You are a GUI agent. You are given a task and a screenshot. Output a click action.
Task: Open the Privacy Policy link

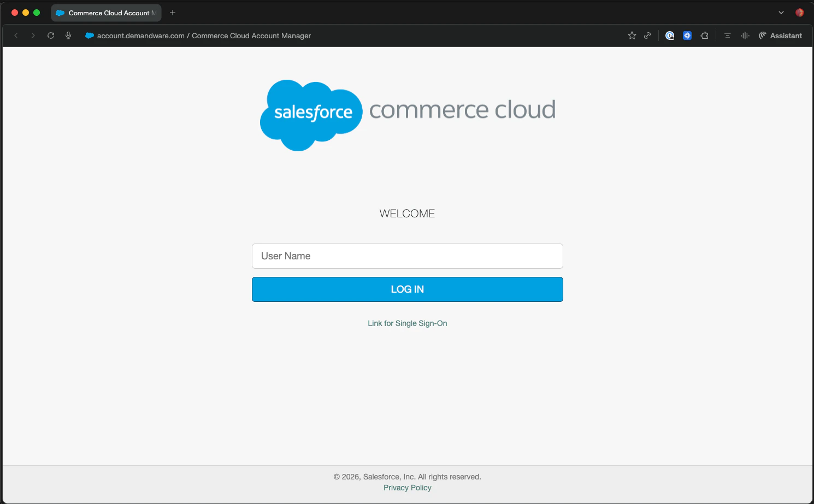[408, 488]
